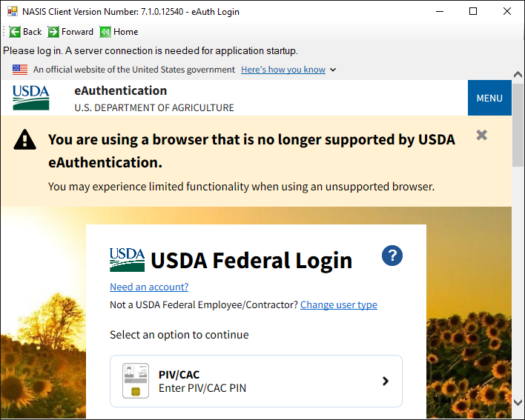Screen dimensions: 525x420
Task: Click the Please log in message
Action: point(151,51)
